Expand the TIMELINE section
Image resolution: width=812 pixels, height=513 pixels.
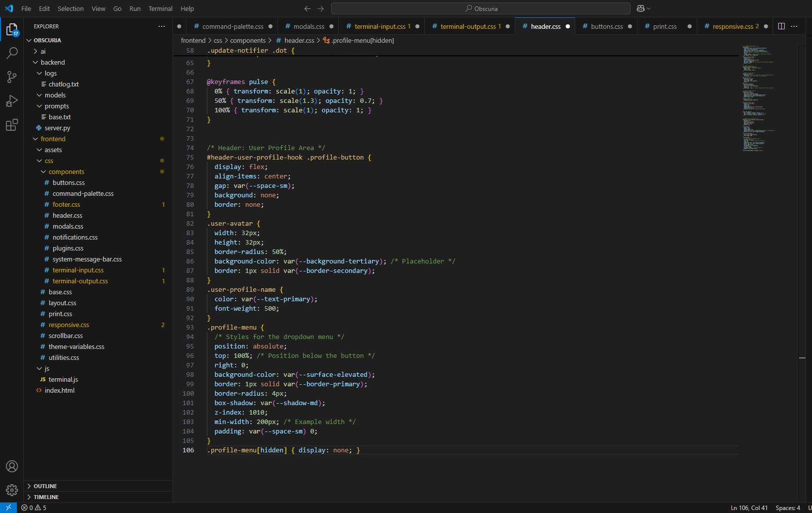(98, 497)
